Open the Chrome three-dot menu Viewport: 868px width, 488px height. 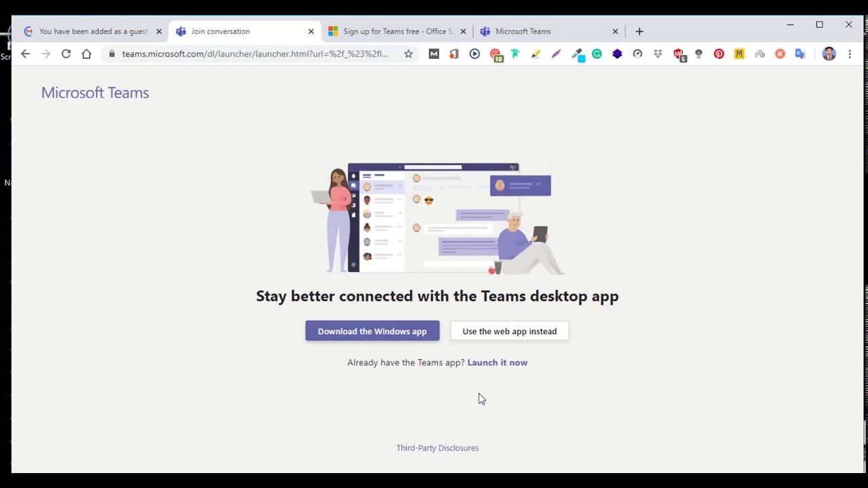[850, 54]
